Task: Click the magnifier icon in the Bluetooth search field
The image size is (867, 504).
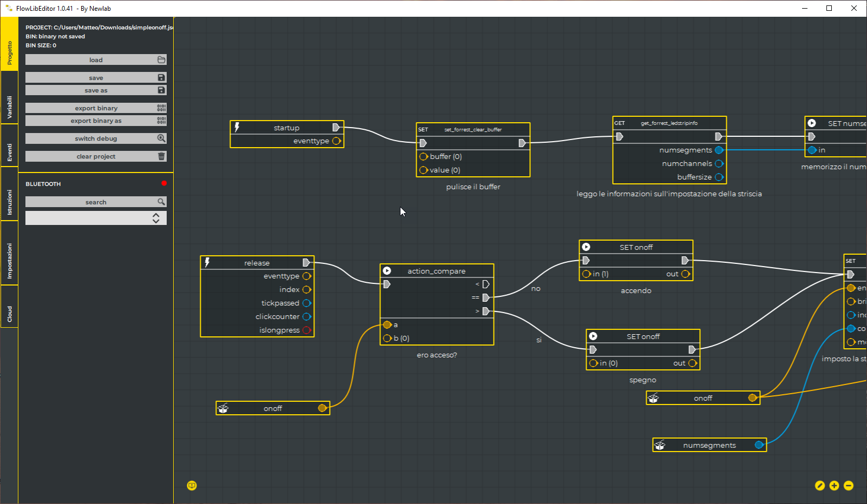Action: [161, 201]
